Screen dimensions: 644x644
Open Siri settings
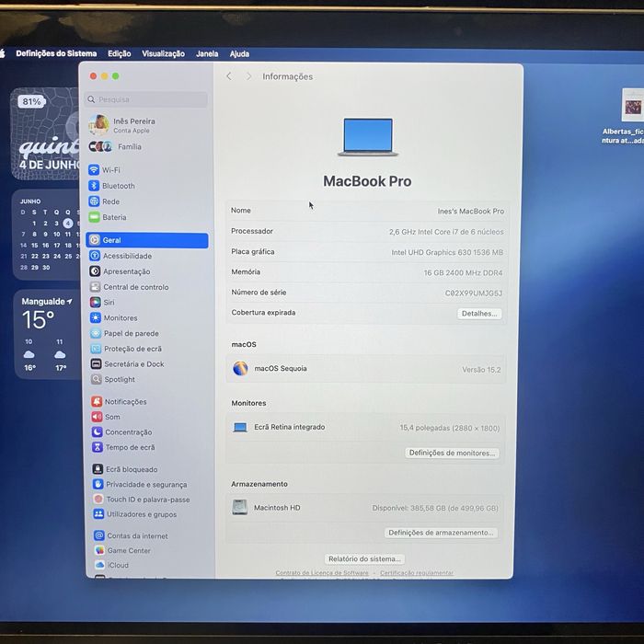tap(102, 303)
